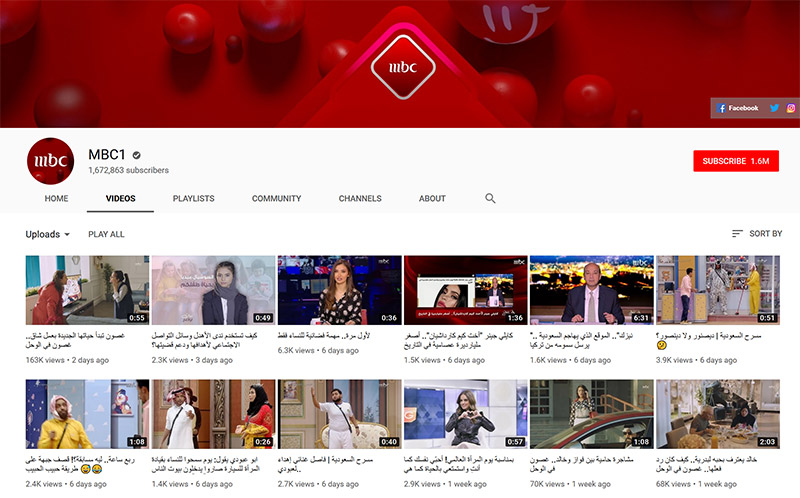Viewport: 800px width, 498px height.
Task: Click the 1,672,863 subscribers text
Action: (x=129, y=170)
